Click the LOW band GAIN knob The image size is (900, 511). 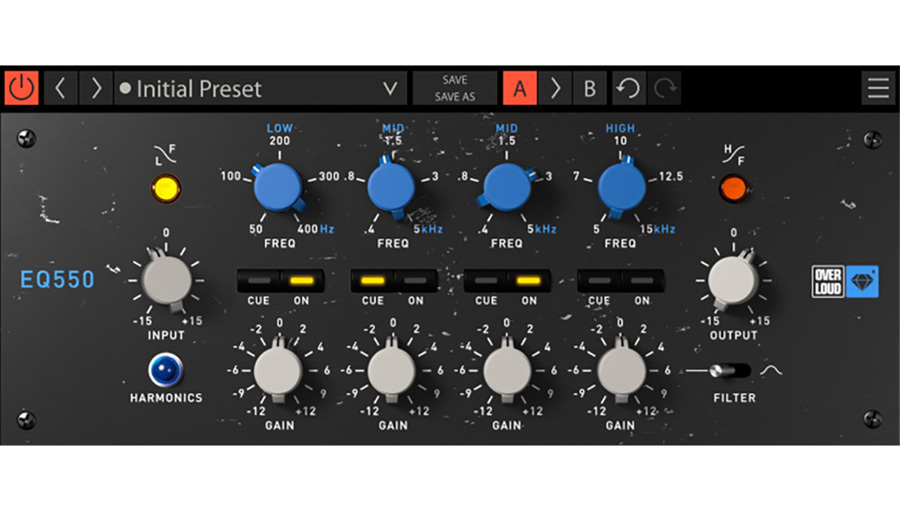tap(278, 371)
